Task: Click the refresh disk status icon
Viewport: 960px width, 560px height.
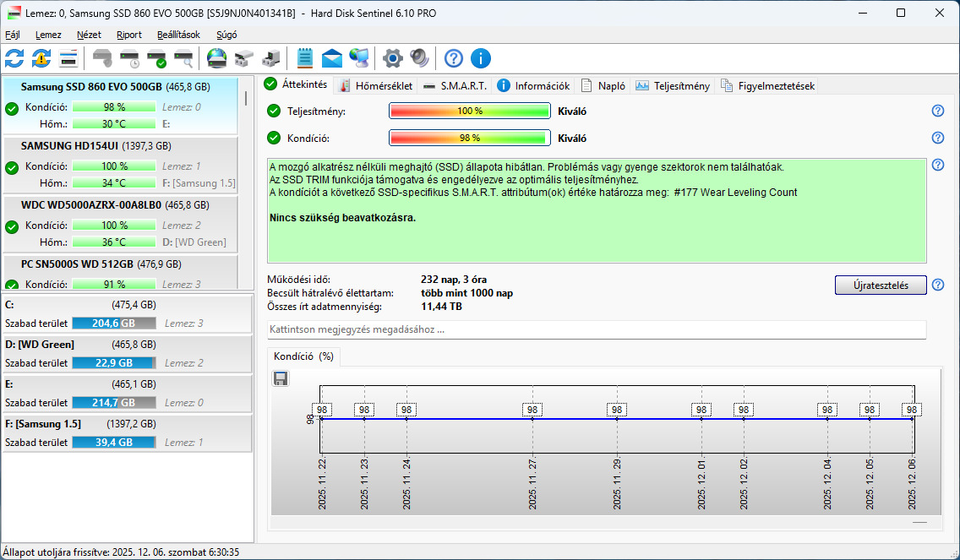Action: 14,58
